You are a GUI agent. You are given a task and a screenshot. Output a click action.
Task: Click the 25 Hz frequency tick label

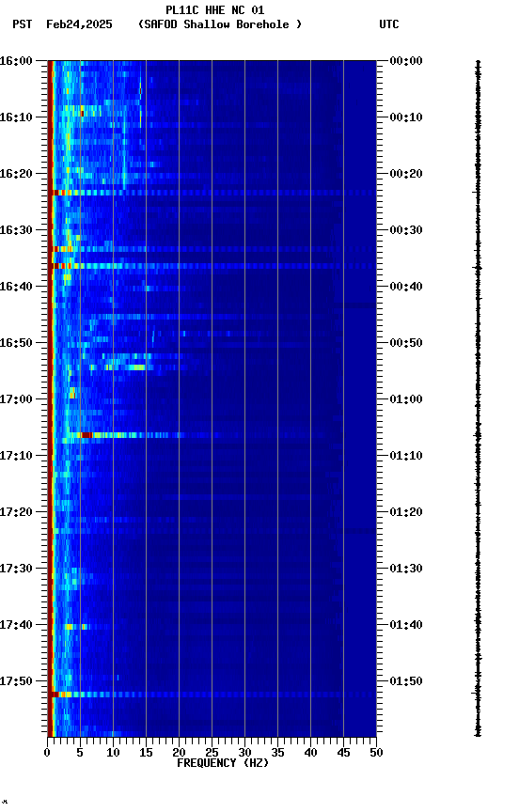212,753
